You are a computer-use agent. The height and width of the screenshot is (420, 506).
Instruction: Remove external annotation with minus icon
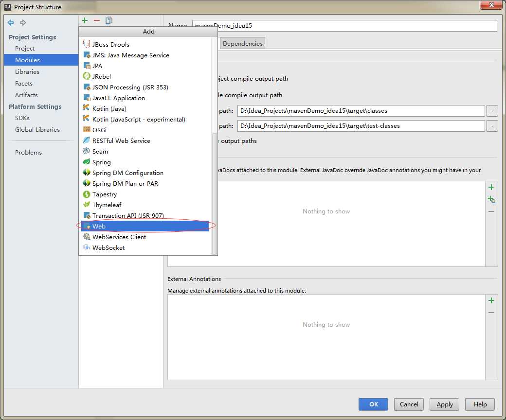tap(491, 313)
